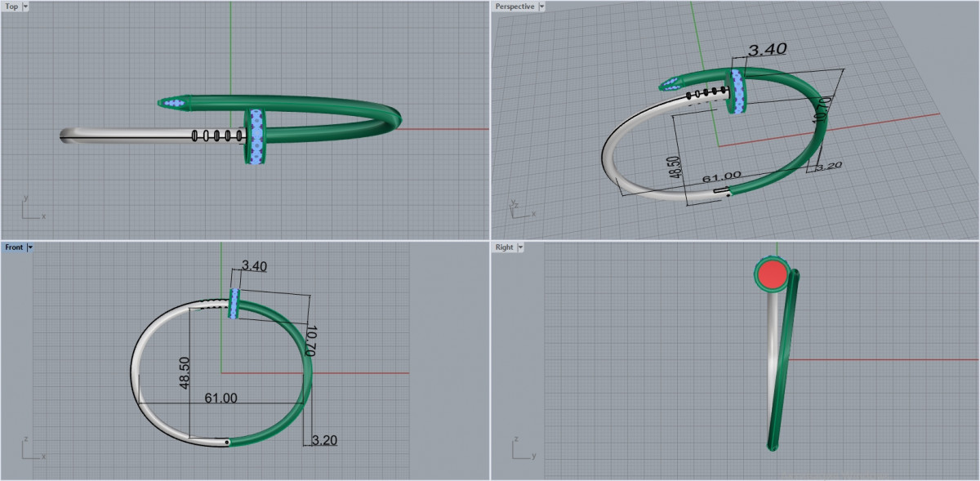Click the Perspective viewport title
Viewport: 980px width, 481px height.
(514, 7)
